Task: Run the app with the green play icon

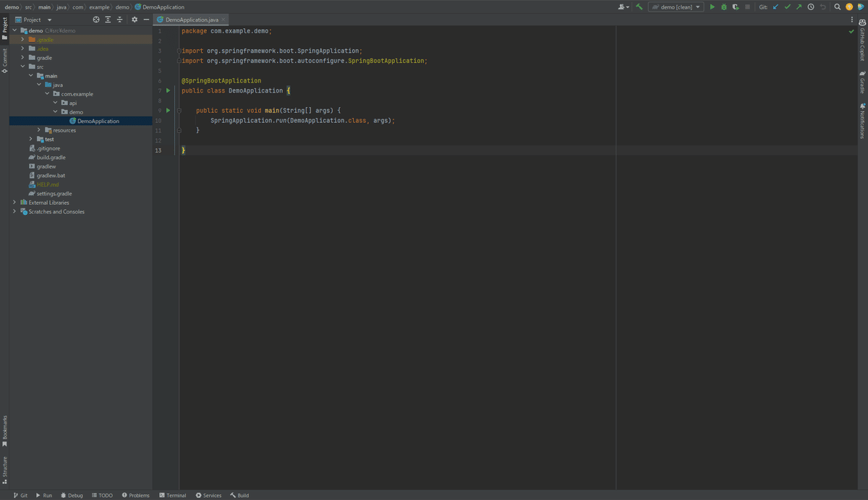Action: 712,7
